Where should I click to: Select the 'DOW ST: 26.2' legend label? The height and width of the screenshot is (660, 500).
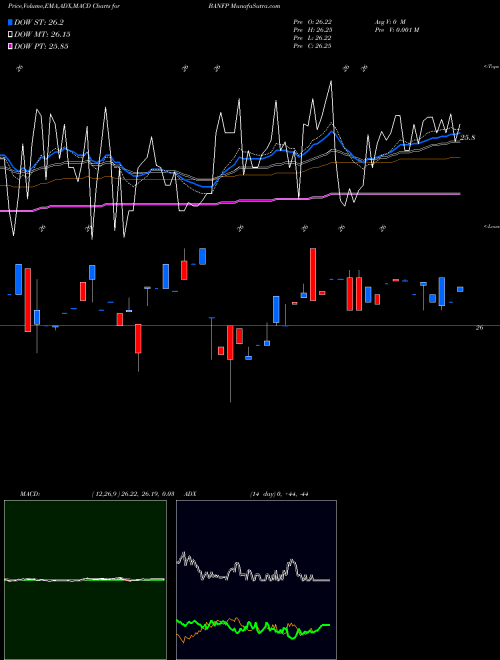coord(39,22)
